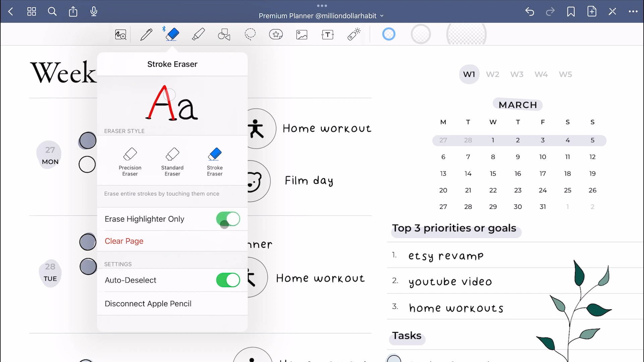The image size is (644, 362).
Task: Add a new page
Action: (x=592, y=11)
